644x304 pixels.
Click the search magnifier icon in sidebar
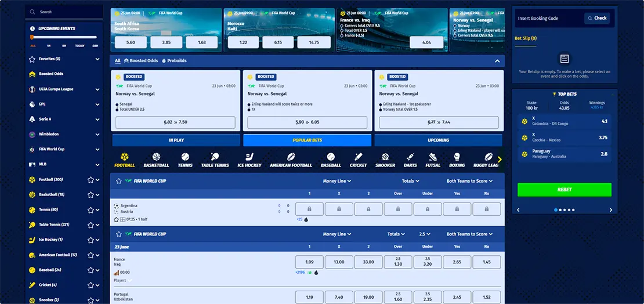[x=32, y=12]
